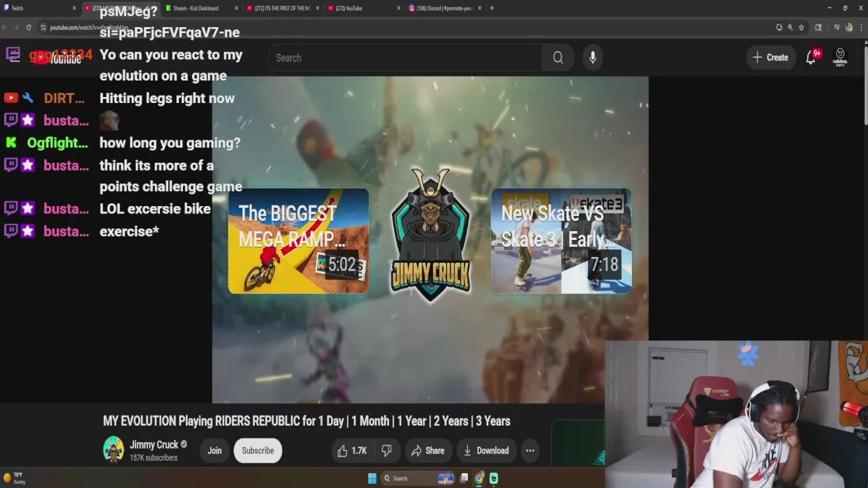868x488 pixels.
Task: Click the install app icon in address bar
Action: pos(779,27)
